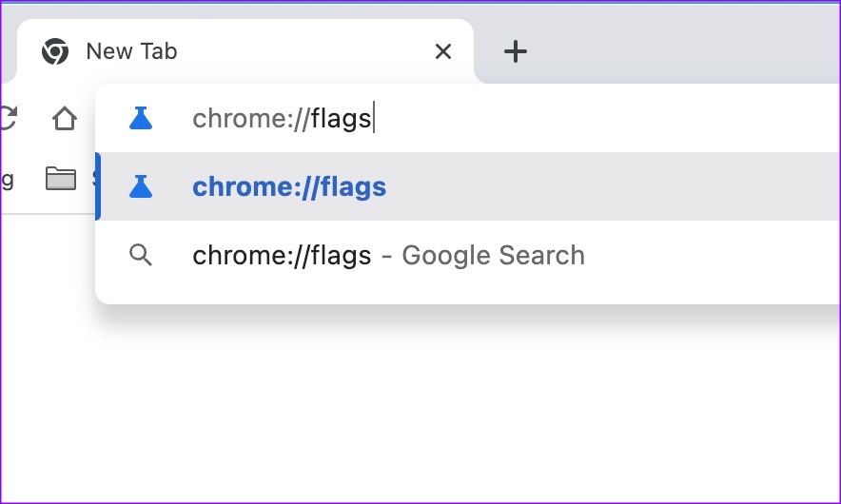Select the bold chrome://flags autocomplete suggestion
The image size is (841, 504).
point(289,186)
